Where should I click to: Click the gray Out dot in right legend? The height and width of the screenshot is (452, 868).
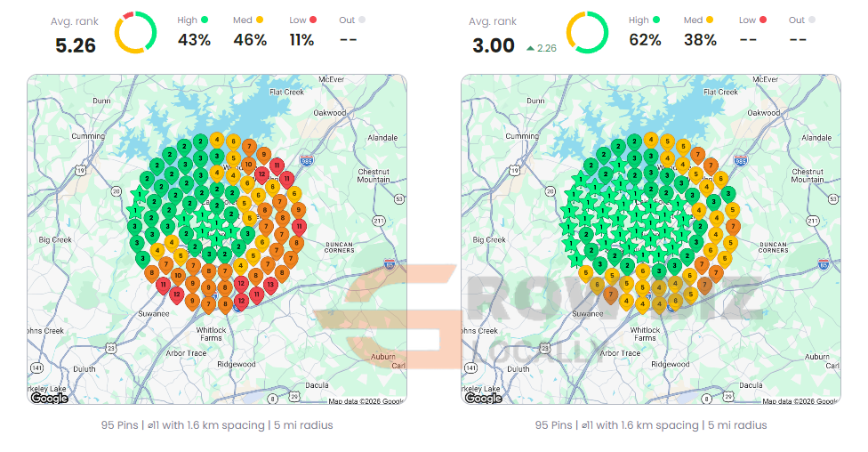coord(812,20)
